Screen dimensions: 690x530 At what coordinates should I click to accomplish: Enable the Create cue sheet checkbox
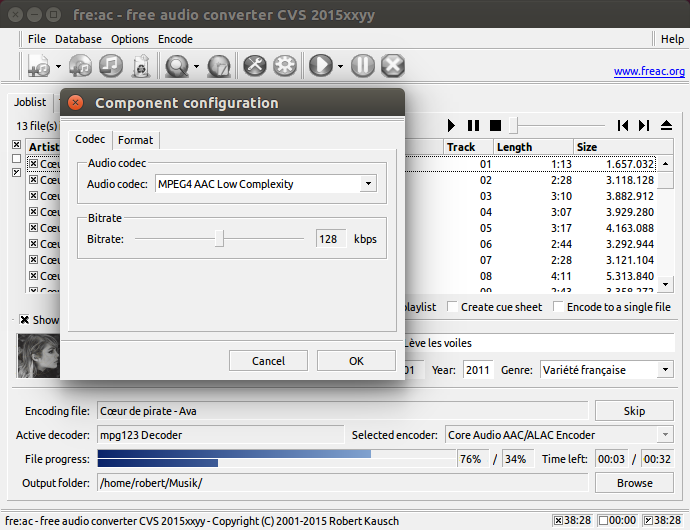point(452,306)
